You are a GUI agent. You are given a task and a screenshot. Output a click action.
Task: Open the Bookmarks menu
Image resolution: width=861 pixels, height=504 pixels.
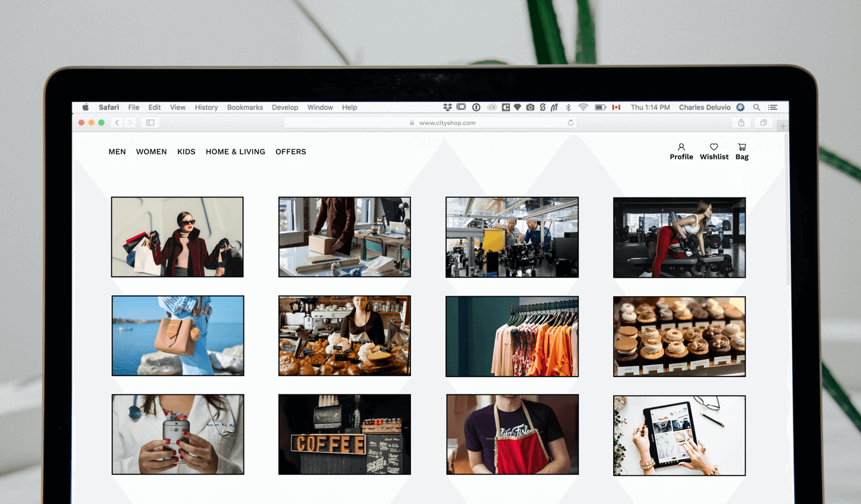tap(245, 107)
